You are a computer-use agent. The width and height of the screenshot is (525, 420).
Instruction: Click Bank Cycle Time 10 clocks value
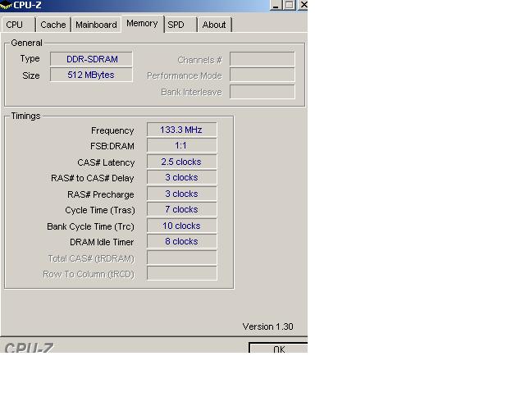[x=181, y=226]
